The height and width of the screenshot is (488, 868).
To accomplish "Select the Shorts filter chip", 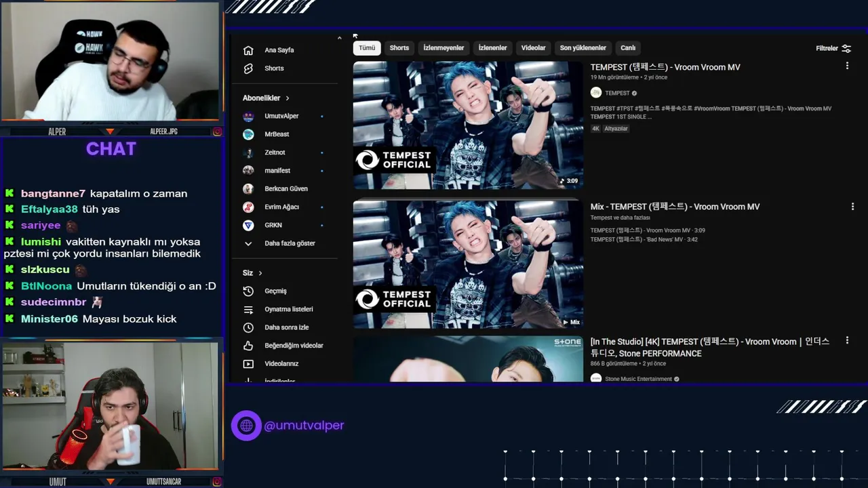I will [399, 48].
